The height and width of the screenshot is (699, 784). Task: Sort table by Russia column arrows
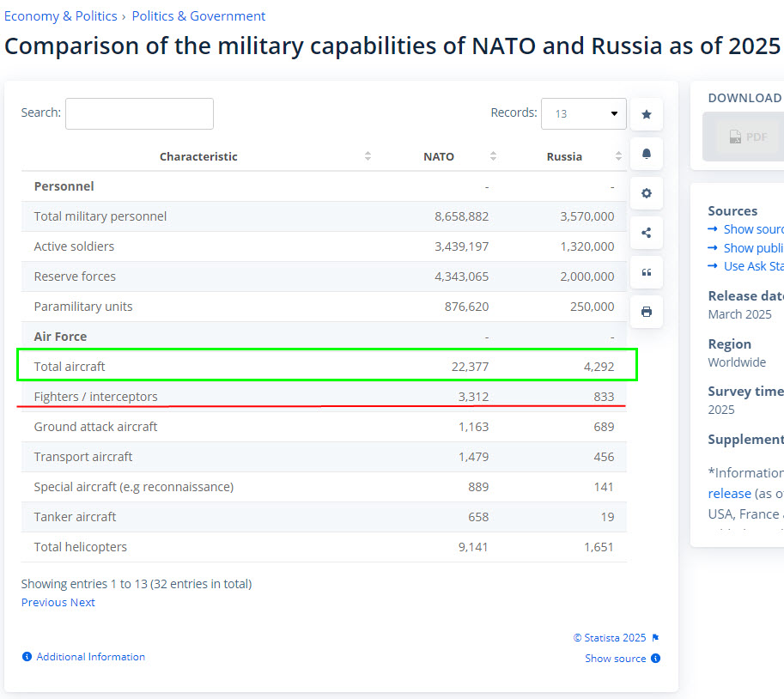click(618, 156)
